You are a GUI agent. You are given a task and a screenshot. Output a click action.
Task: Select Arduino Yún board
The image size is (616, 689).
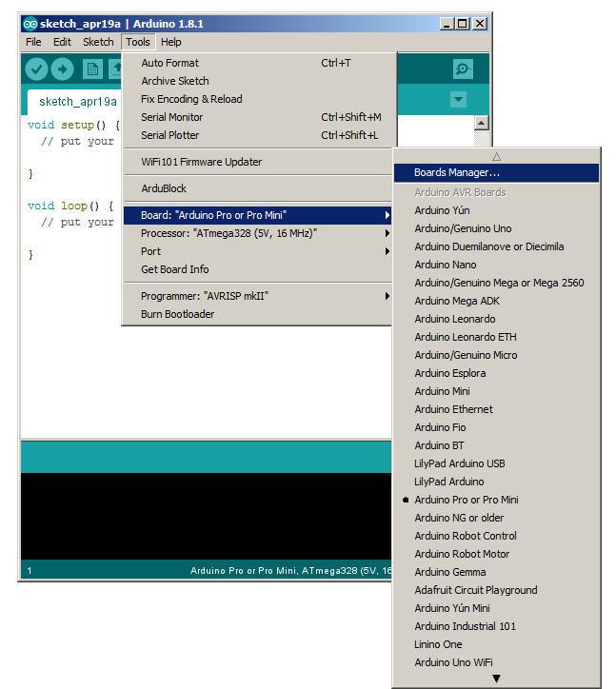[x=496, y=210]
